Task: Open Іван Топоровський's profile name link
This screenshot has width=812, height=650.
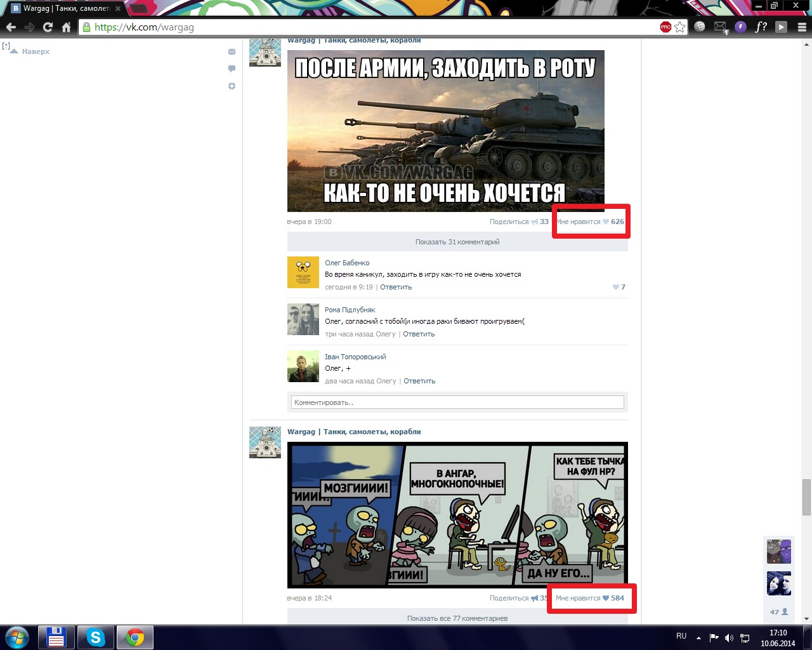Action: coord(355,357)
